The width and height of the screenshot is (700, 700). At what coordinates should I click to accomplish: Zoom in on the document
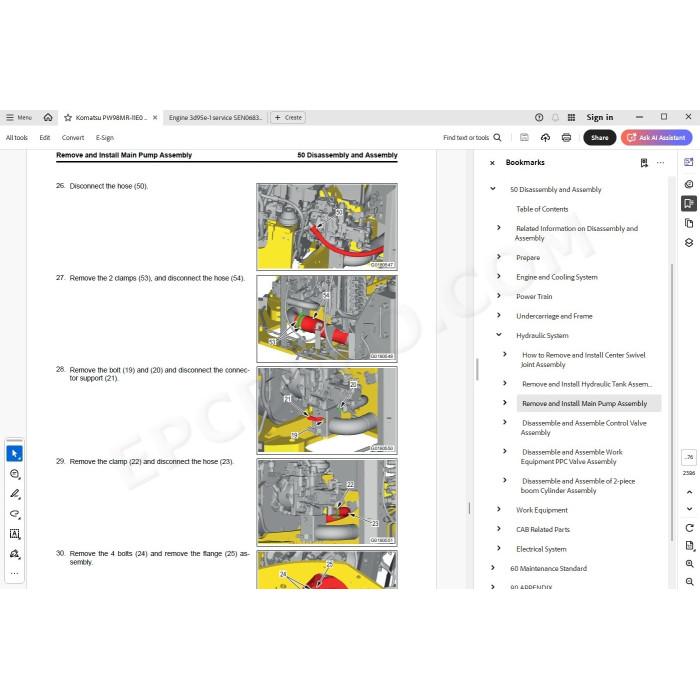[x=689, y=564]
